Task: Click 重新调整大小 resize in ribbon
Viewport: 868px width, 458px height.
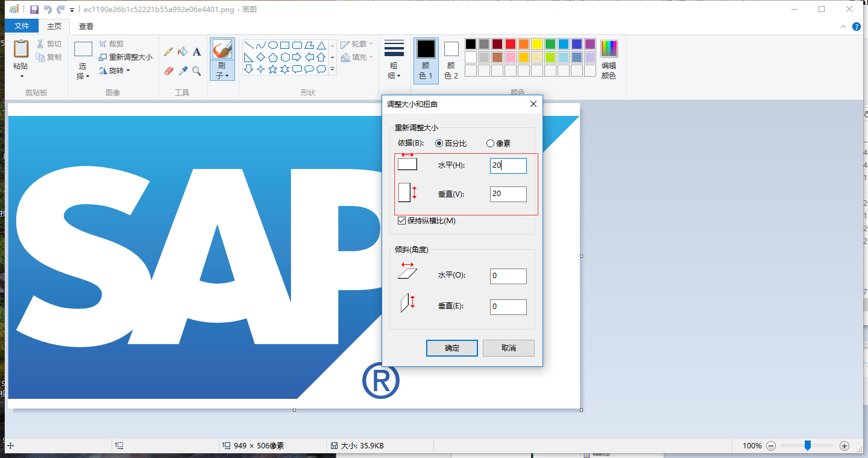Action: tap(125, 57)
